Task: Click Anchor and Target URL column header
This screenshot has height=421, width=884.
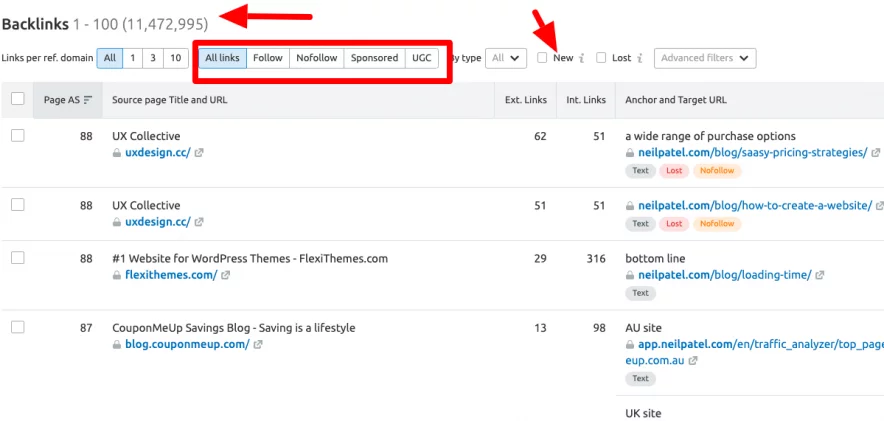Action: pos(676,100)
